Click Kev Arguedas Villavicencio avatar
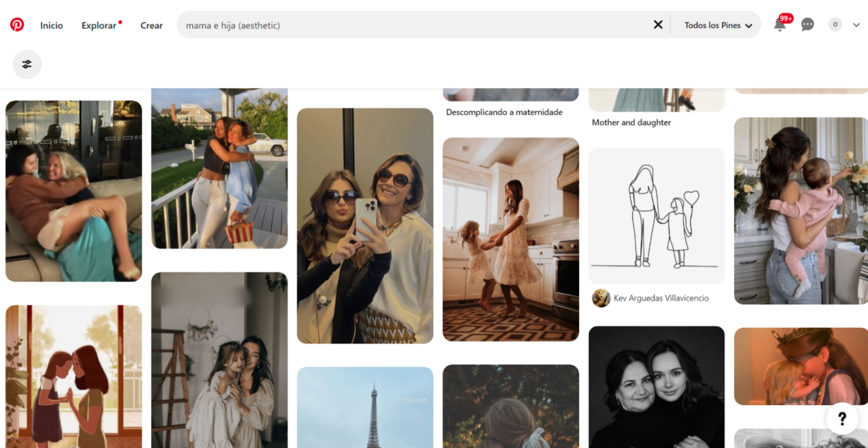 point(601,298)
